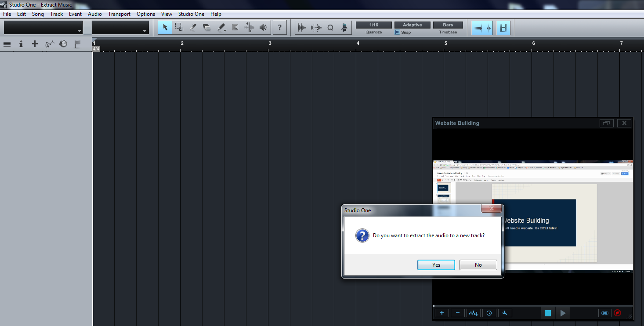Add tracks with the plus icon
Image resolution: width=644 pixels, height=326 pixels.
[x=35, y=44]
